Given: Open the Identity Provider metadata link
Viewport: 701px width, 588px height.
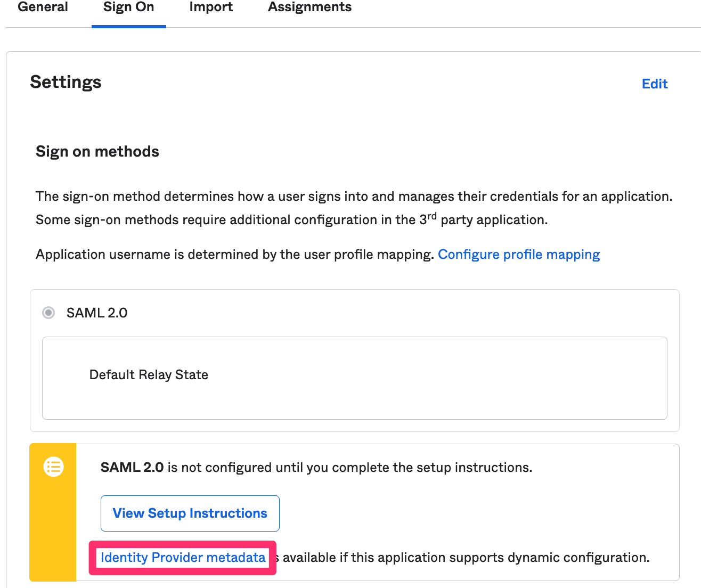Looking at the screenshot, I should (183, 558).
